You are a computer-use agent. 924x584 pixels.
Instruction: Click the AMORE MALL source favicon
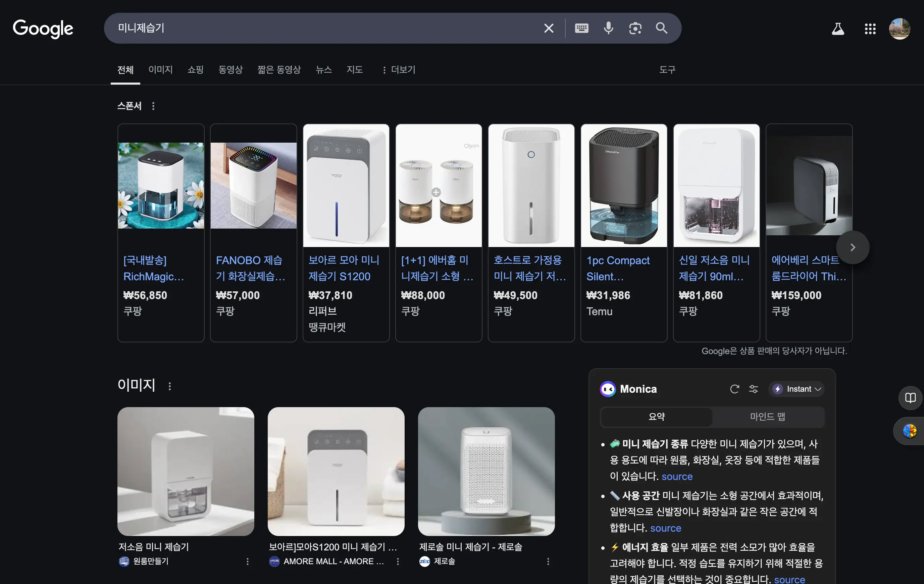(274, 562)
